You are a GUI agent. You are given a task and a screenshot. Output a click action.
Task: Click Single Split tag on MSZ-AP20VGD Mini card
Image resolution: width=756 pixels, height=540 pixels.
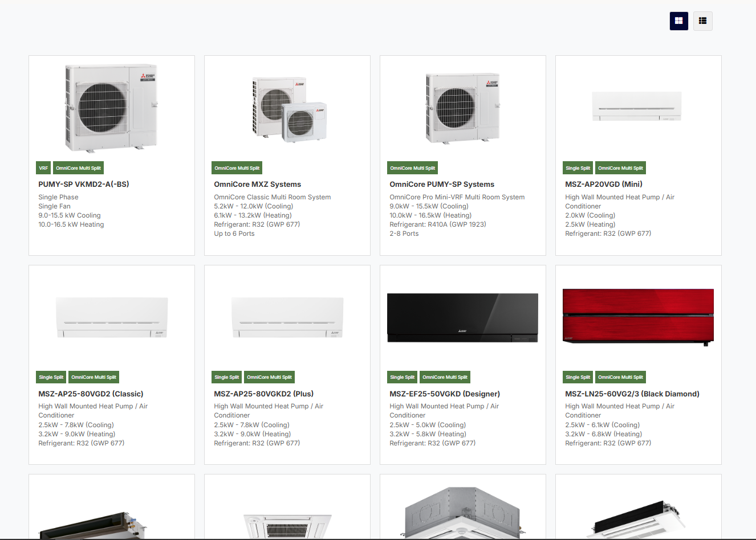[578, 168]
